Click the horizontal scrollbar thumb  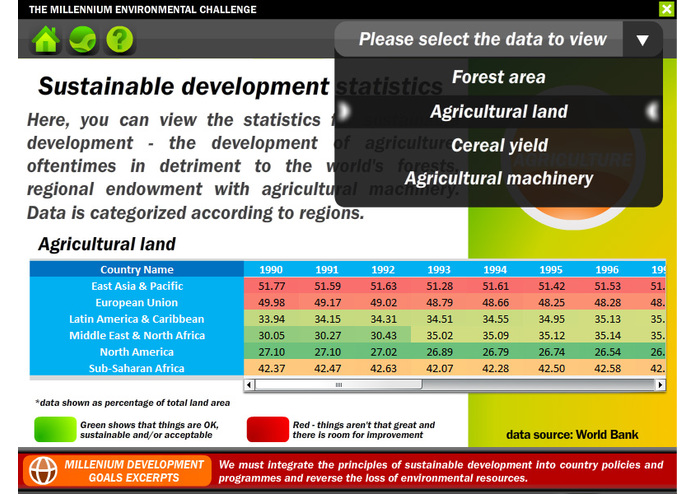[339, 385]
